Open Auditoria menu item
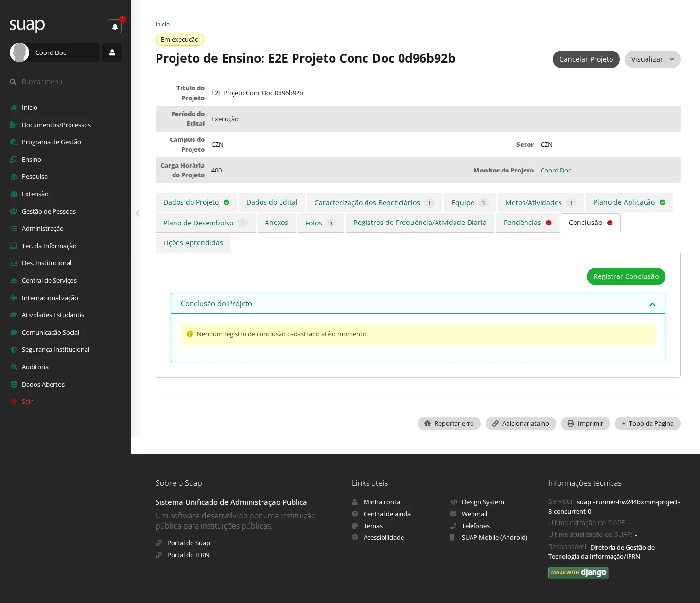This screenshot has height=603, width=700. [66, 367]
